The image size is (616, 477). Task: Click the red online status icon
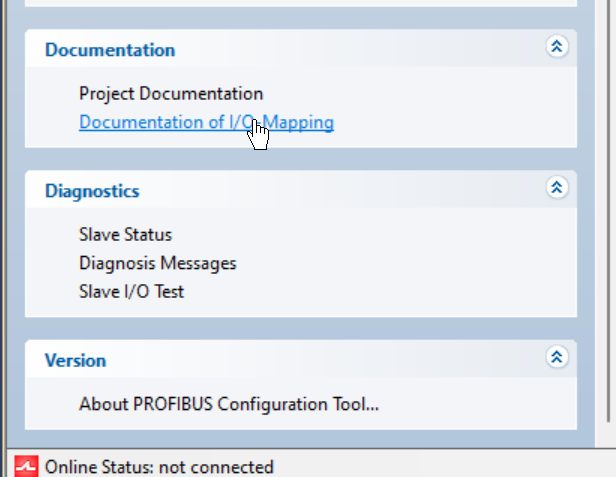(26, 466)
